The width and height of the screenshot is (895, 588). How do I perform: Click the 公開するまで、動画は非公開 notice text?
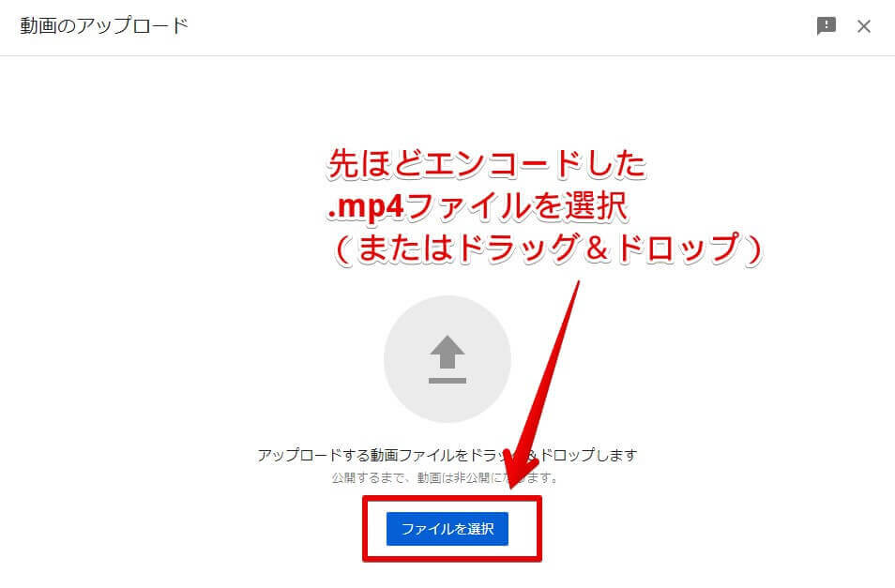(x=446, y=477)
